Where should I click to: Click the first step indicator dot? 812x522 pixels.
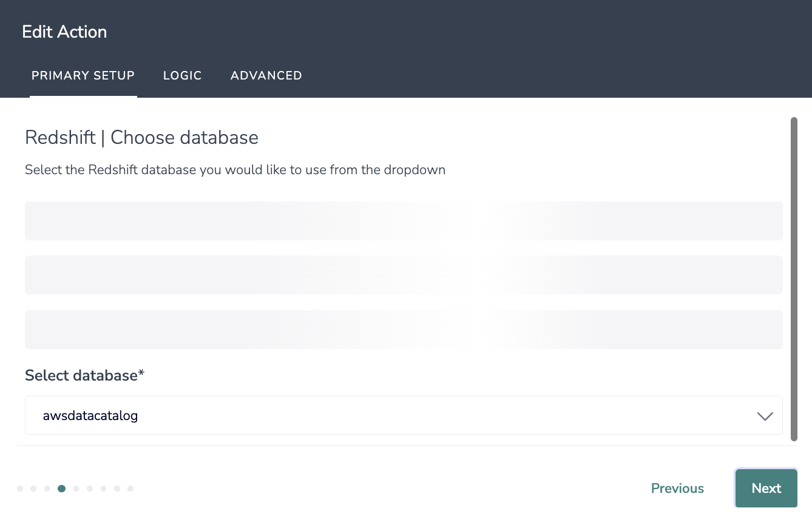(x=20, y=489)
